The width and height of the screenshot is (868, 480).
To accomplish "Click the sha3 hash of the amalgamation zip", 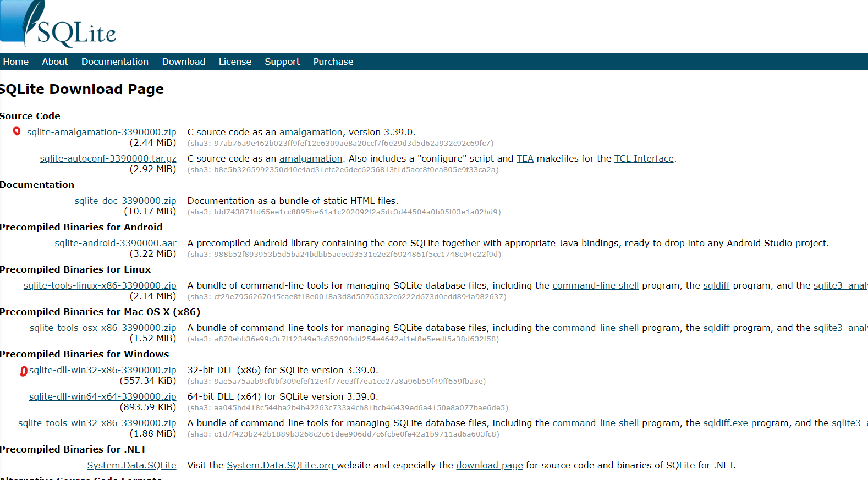I will click(x=340, y=144).
